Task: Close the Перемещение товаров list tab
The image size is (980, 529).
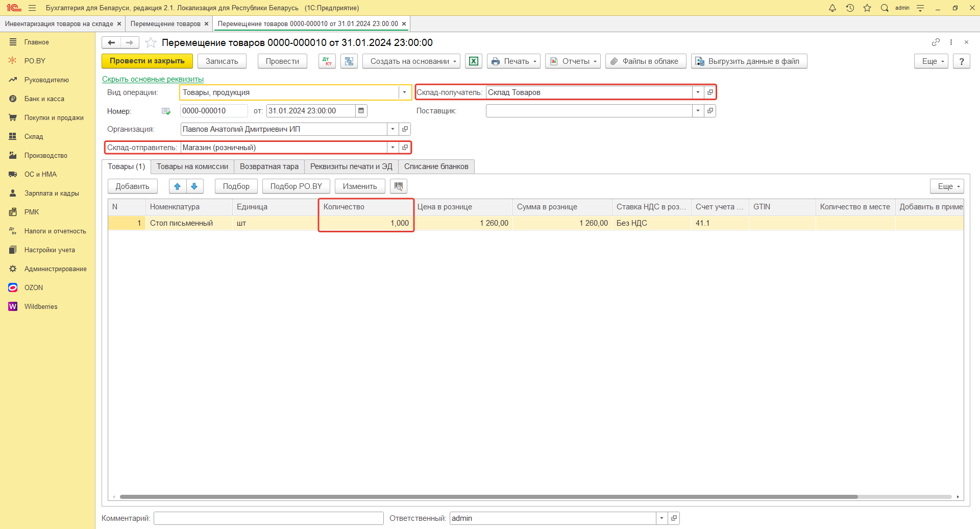Action: click(x=206, y=24)
